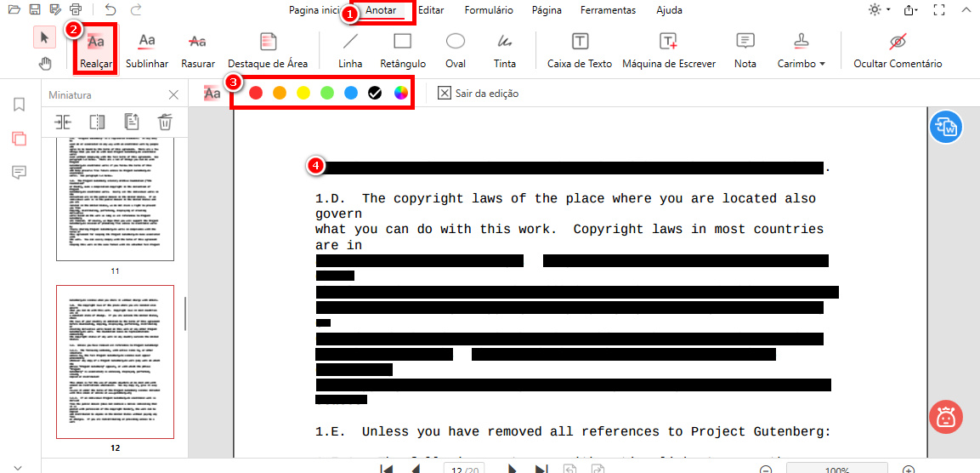Click the merge pages icon in Miniatura
Screen dimensions: 980x473
coord(64,122)
